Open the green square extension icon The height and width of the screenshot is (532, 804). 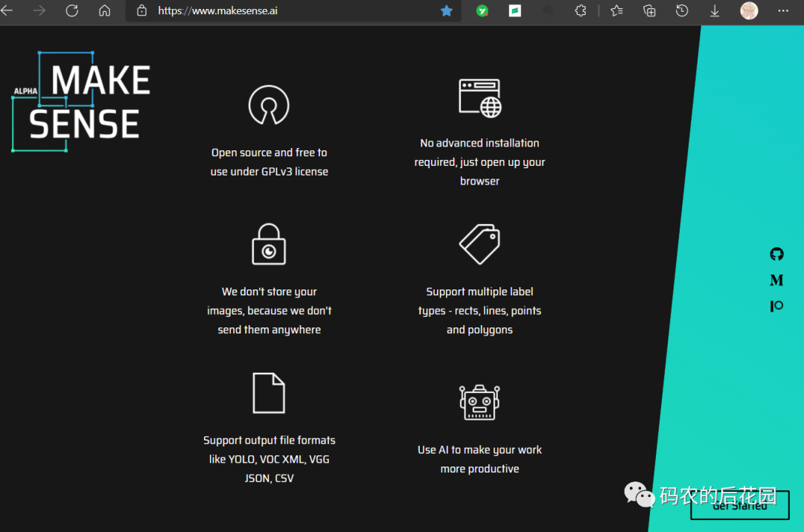click(x=515, y=10)
